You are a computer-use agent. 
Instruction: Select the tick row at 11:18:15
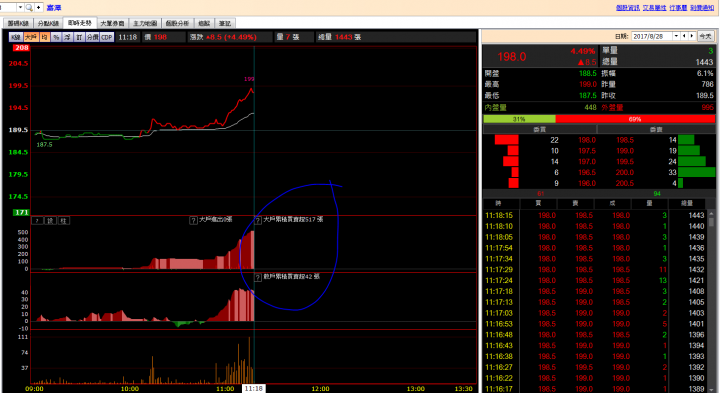click(595, 215)
